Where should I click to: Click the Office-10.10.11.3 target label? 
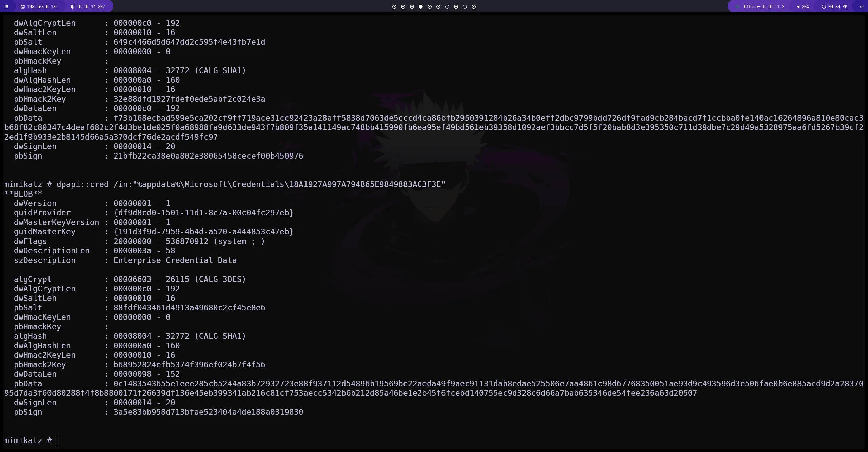pos(764,7)
